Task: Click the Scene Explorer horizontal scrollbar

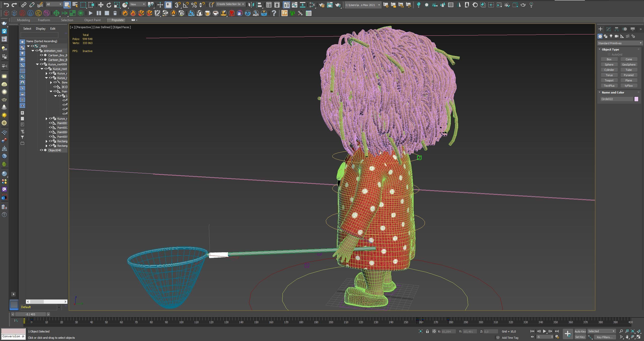Action: pos(46,302)
